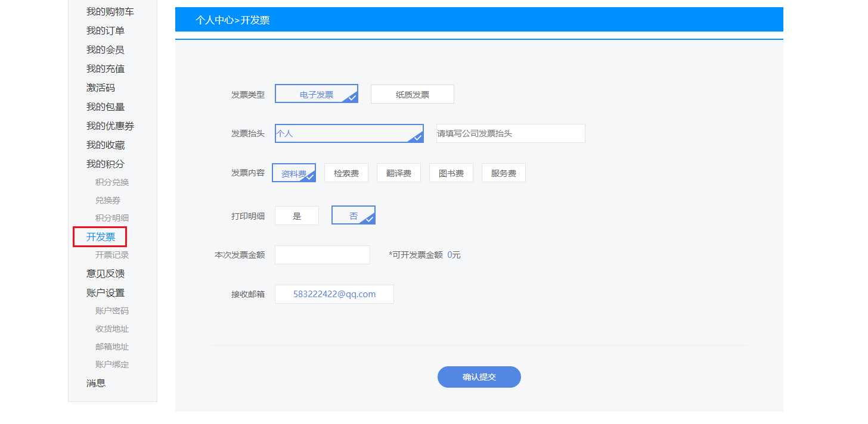The width and height of the screenshot is (868, 424).
Task: Select 服务费 invoice content
Action: (504, 173)
